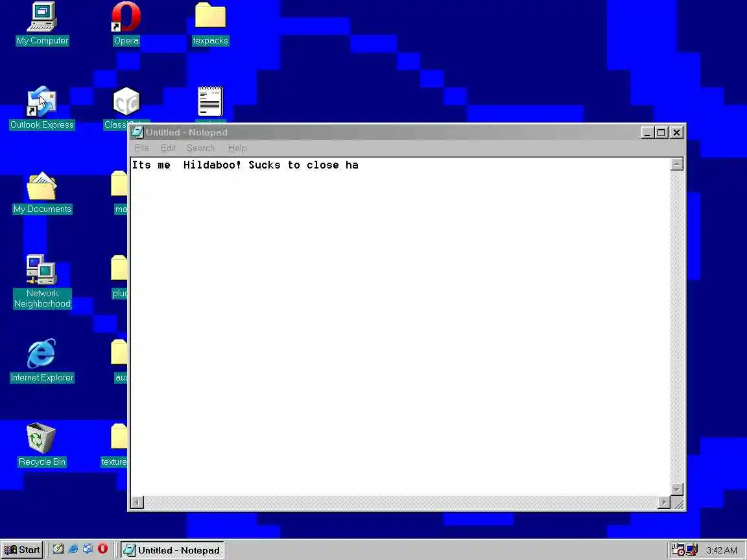Click the vertical scrollbar down arrow
Screen dimensions: 747x560
click(677, 489)
